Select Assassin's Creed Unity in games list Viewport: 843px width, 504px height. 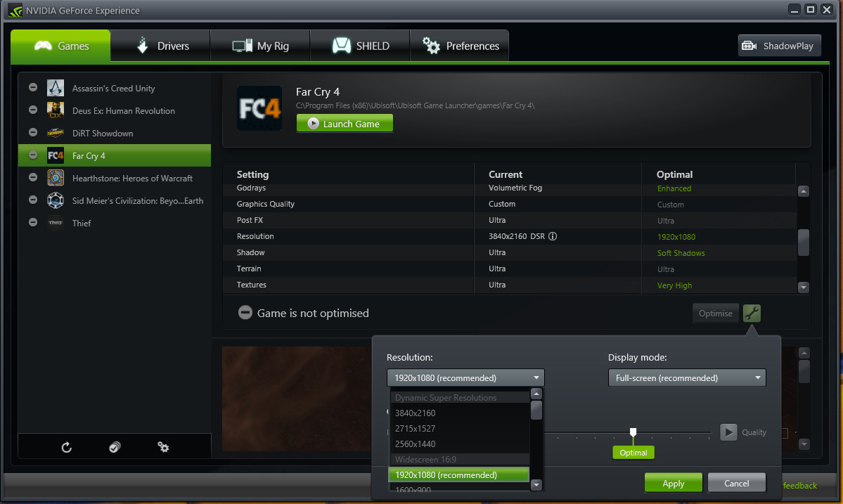tap(115, 88)
